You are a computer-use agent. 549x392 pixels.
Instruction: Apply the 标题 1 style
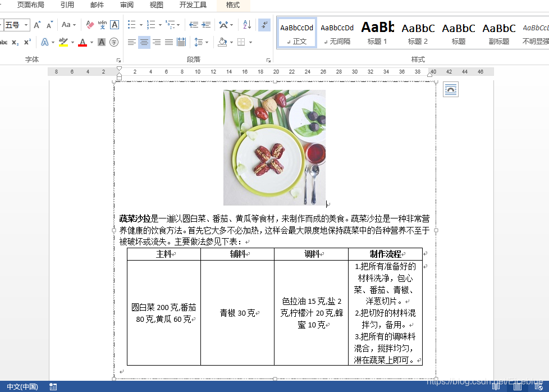[377, 33]
